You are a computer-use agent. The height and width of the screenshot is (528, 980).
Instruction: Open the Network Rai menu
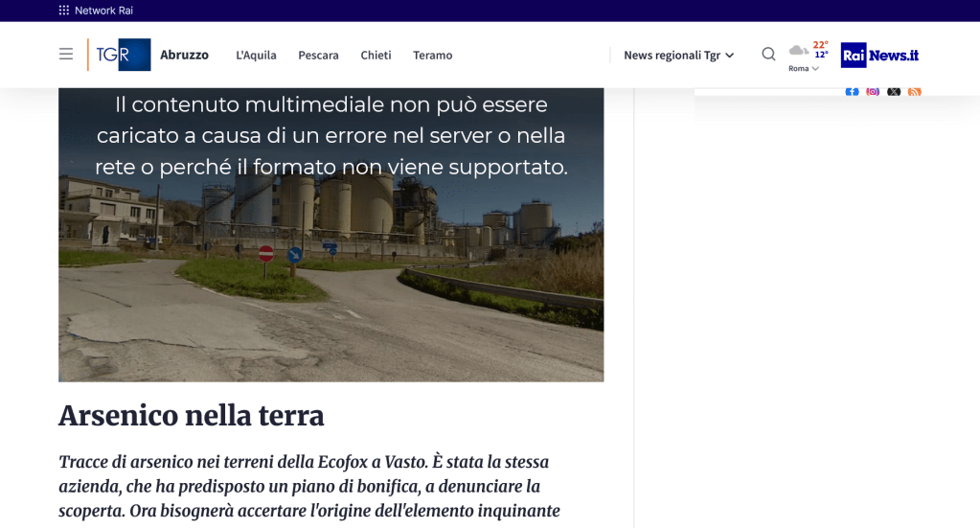(103, 11)
